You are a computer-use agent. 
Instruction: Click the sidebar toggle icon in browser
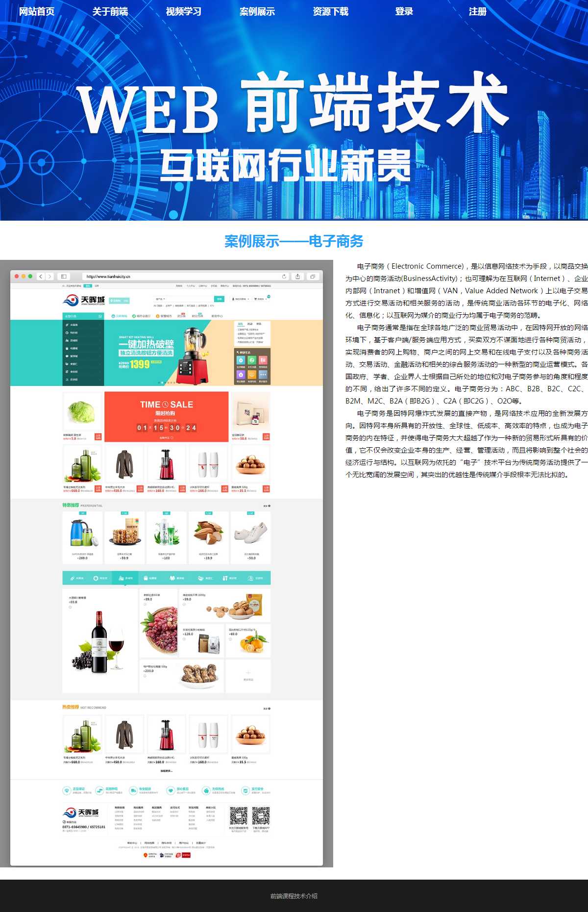click(64, 277)
